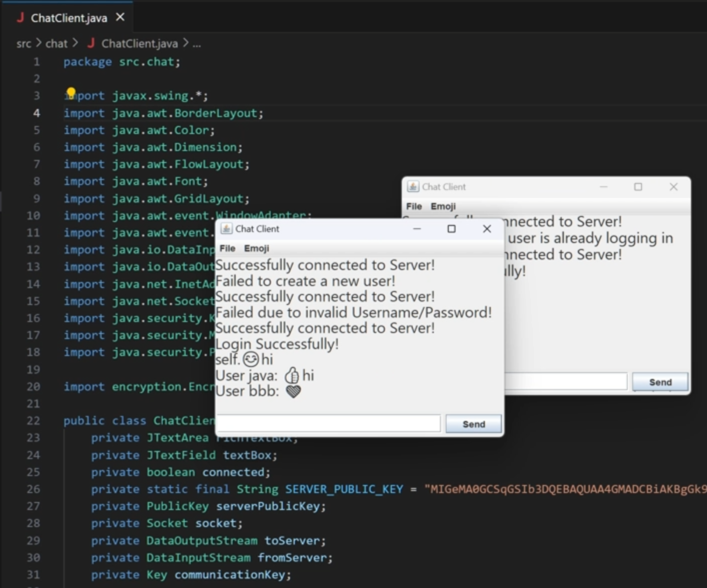The image size is (707, 588).
Task: Click Java icon in front Chat Client title bar
Action: [x=227, y=229]
